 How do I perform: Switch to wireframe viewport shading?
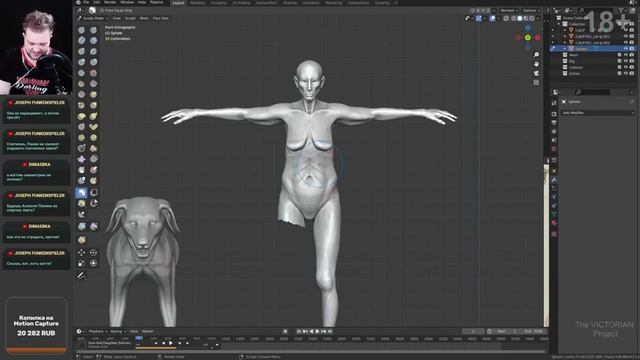pos(513,18)
